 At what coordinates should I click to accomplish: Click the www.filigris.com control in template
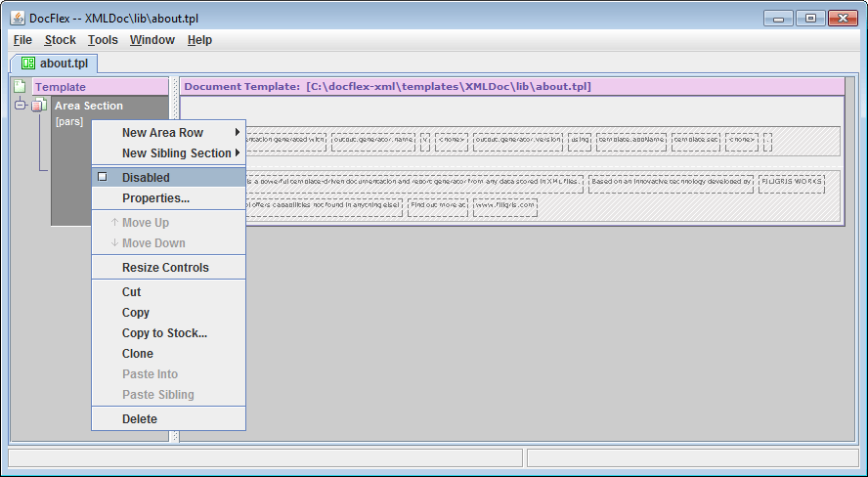coord(504,205)
